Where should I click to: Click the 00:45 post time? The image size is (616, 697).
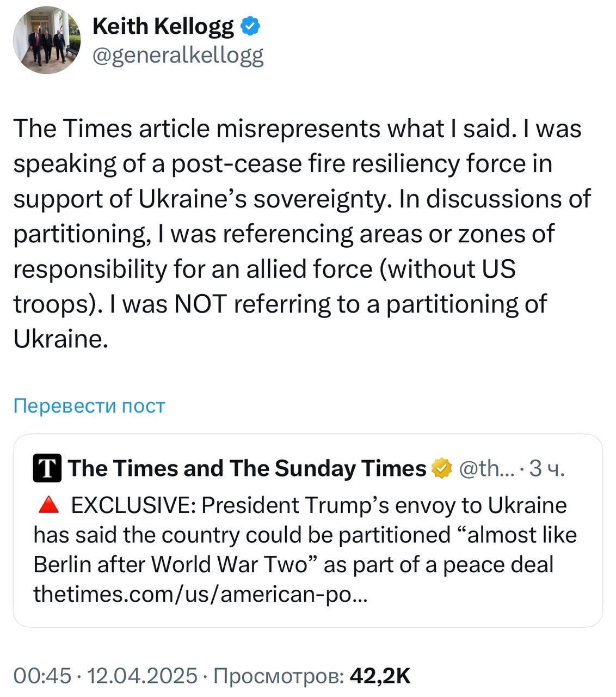pyautogui.click(x=42, y=676)
